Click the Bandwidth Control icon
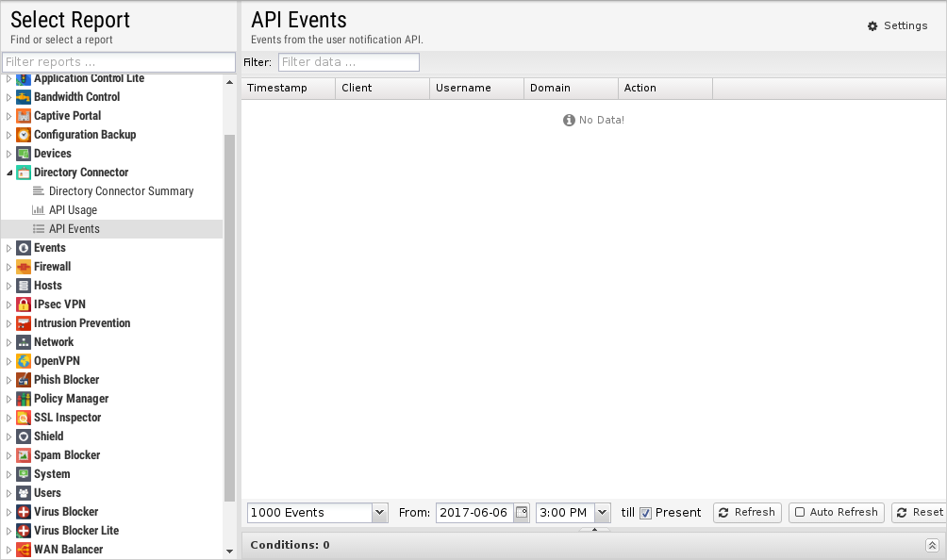Image resolution: width=947 pixels, height=560 pixels. coord(23,97)
